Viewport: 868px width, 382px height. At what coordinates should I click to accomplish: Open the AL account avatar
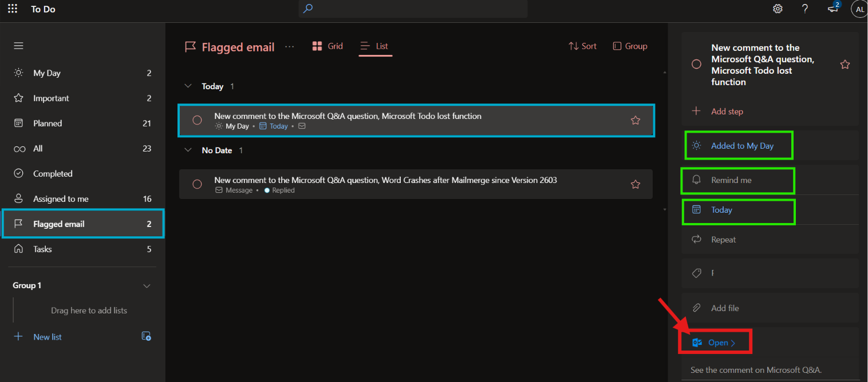click(859, 9)
